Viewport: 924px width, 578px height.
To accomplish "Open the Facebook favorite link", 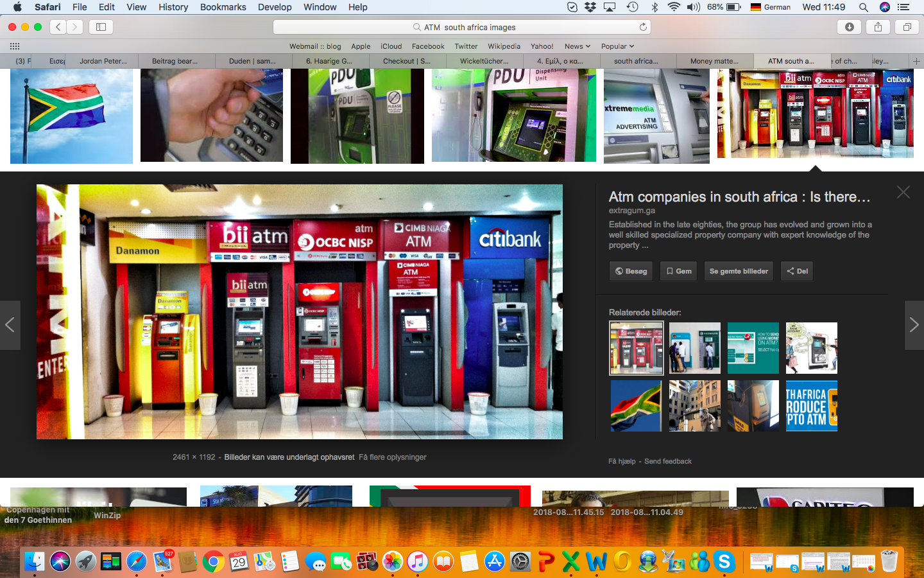I will (428, 46).
